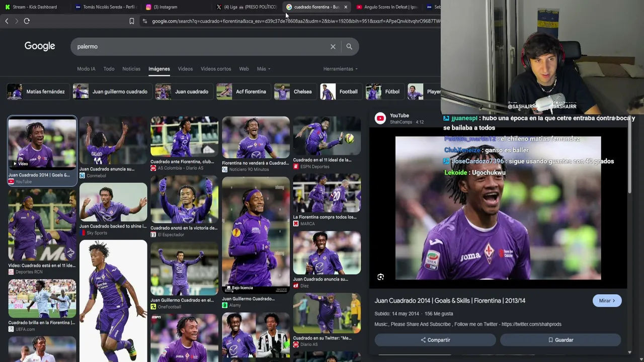Open the Google logo homepage

[40, 46]
